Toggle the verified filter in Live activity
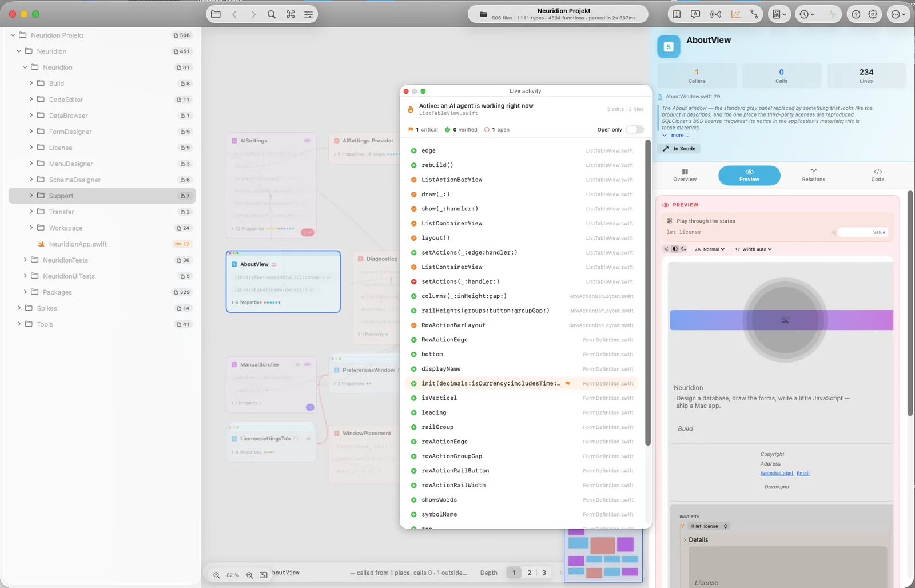The width and height of the screenshot is (915, 588). pyautogui.click(x=461, y=130)
